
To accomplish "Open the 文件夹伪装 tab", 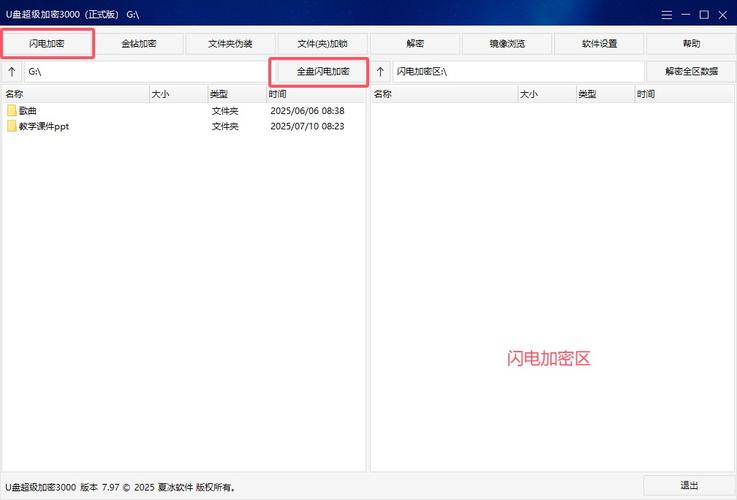I will [230, 44].
